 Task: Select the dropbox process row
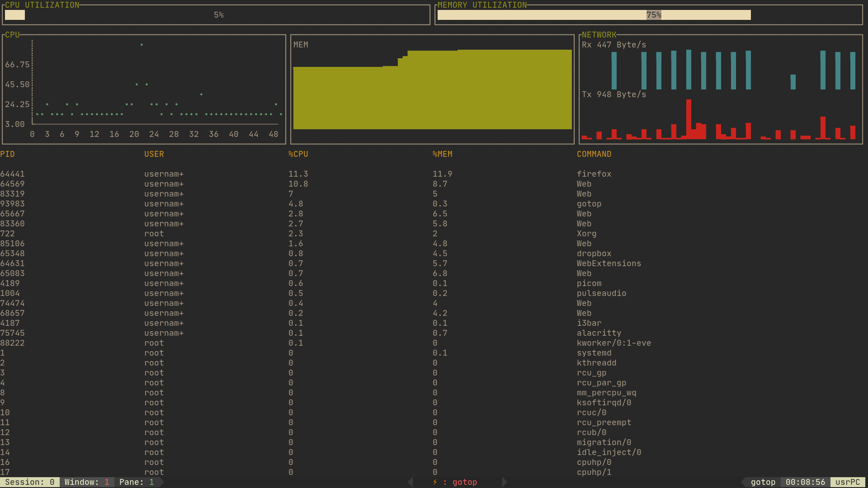[x=594, y=253]
